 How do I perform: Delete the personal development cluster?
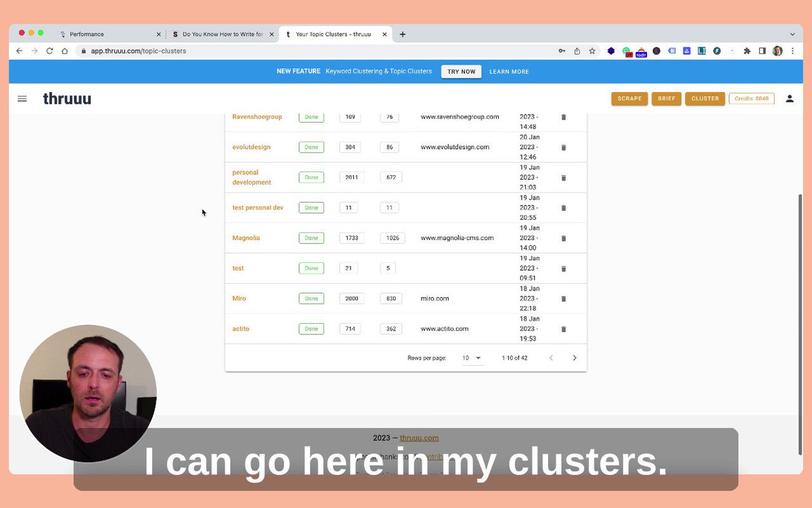coord(564,177)
